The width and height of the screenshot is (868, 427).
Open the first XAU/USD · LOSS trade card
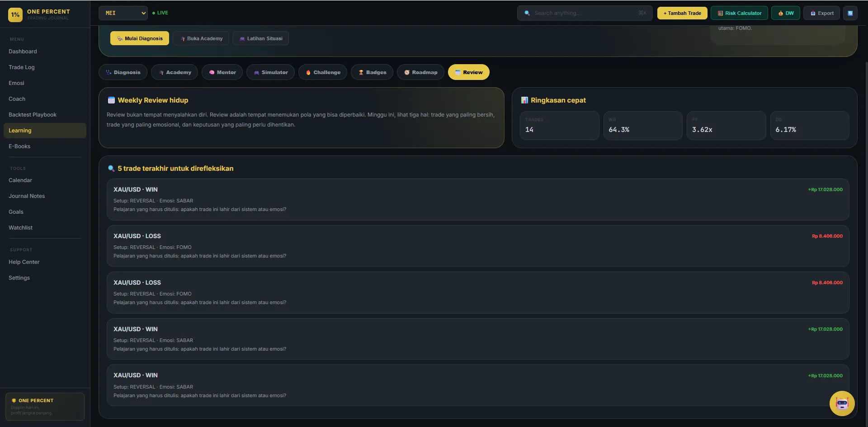point(478,246)
